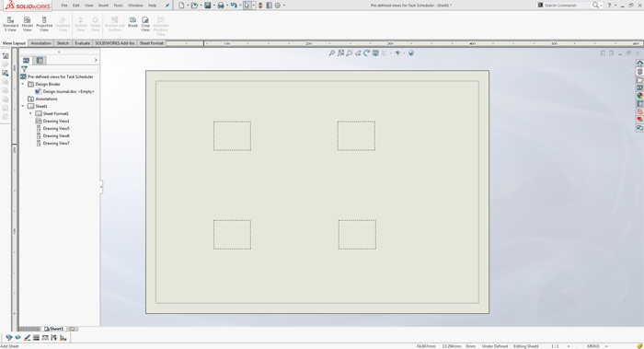Save the drawing with the floppy disk icon

tap(208, 6)
